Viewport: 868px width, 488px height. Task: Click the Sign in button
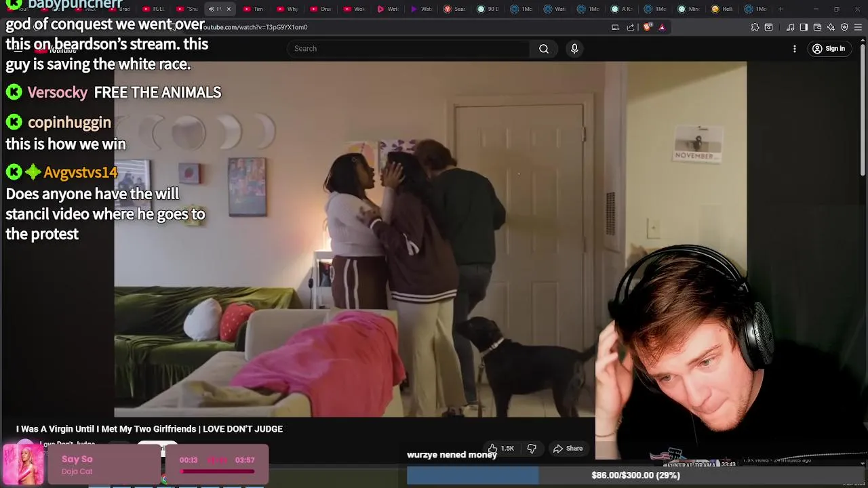[x=829, y=49]
